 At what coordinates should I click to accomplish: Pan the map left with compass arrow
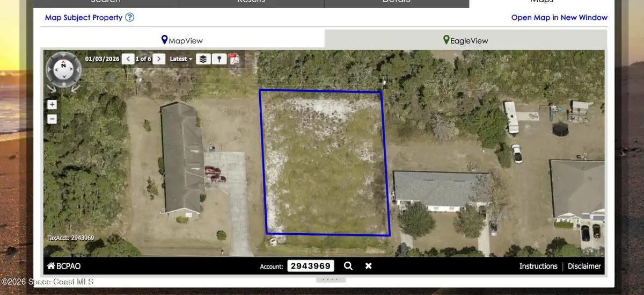(x=56, y=70)
